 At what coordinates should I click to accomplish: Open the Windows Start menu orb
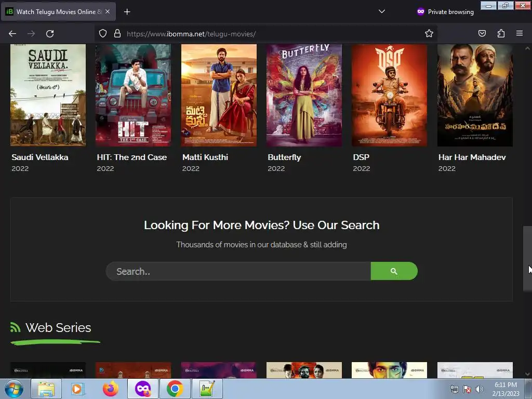point(14,389)
